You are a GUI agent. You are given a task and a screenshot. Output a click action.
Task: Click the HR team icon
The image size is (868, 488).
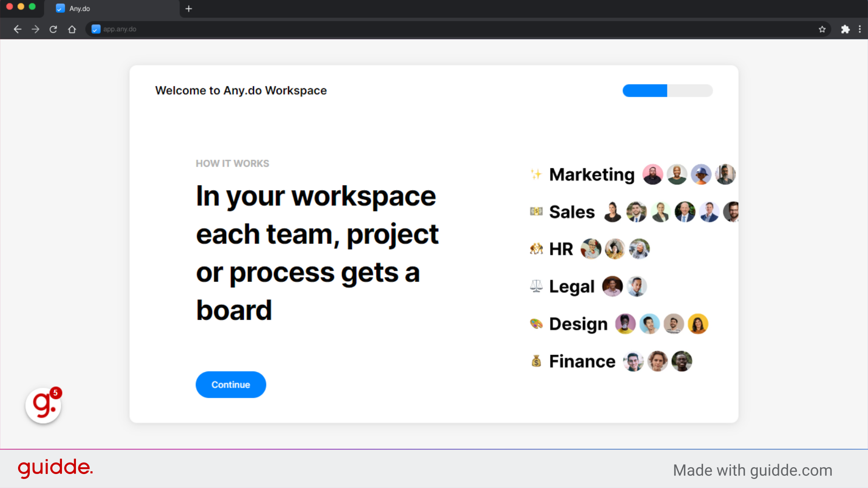click(x=536, y=249)
